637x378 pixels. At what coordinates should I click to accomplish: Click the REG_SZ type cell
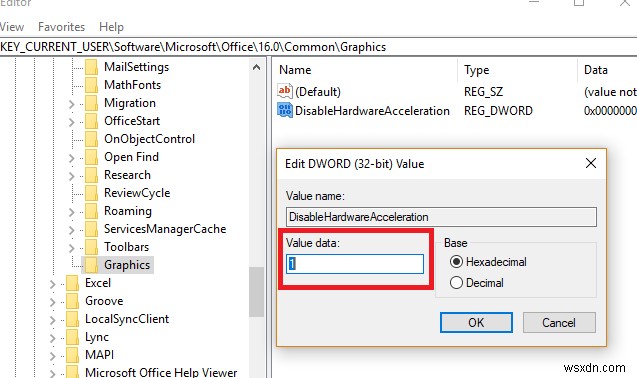483,91
